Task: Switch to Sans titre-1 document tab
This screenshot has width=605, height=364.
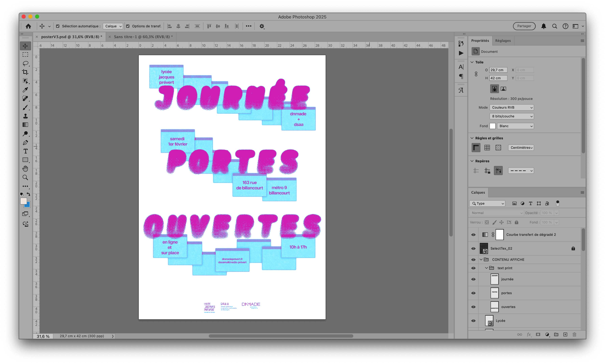Action: coord(143,37)
